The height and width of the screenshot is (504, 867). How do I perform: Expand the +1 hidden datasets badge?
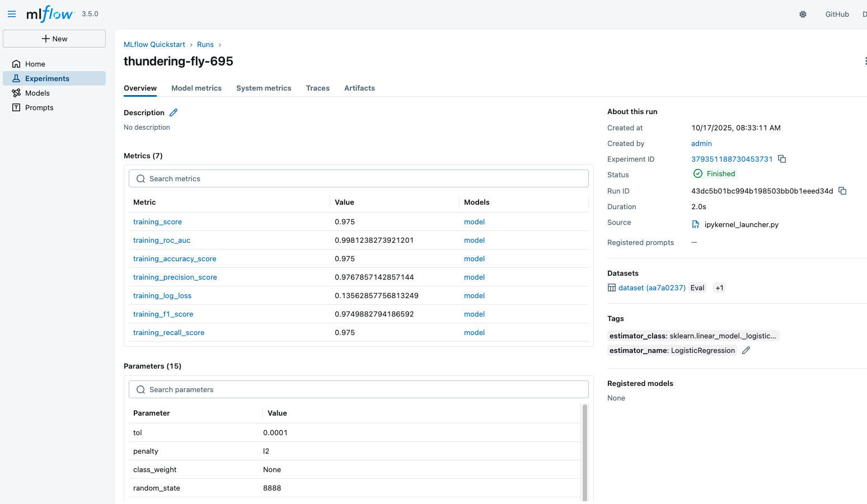719,288
